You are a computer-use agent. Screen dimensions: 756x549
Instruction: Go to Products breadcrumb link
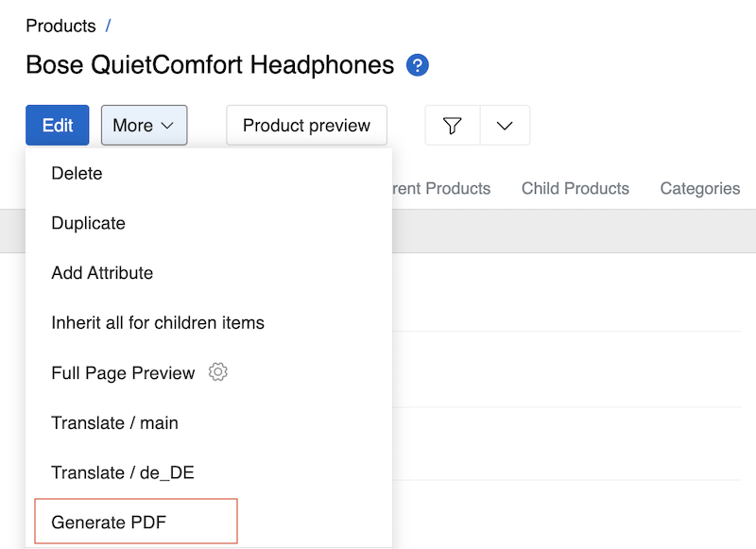61,26
